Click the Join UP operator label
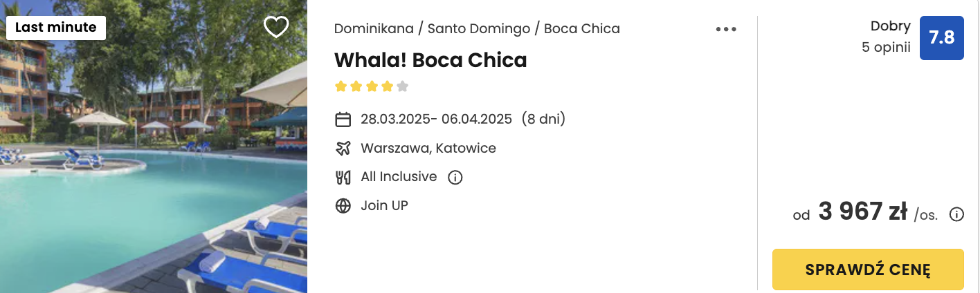Image resolution: width=980 pixels, height=293 pixels. click(x=384, y=205)
